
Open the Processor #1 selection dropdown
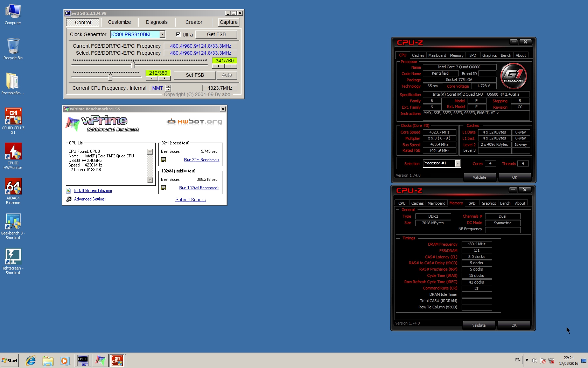pos(457,163)
